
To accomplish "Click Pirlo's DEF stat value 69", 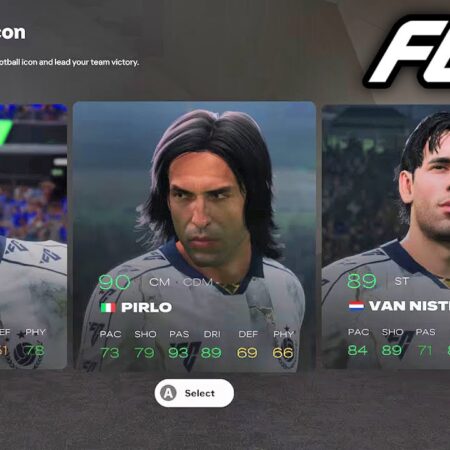I will 247,353.
